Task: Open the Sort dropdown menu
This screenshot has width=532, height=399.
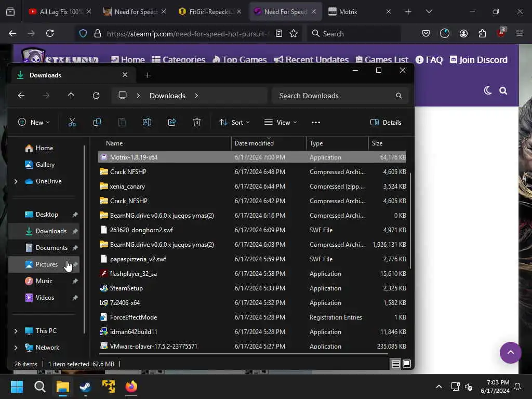Action: [x=234, y=123]
